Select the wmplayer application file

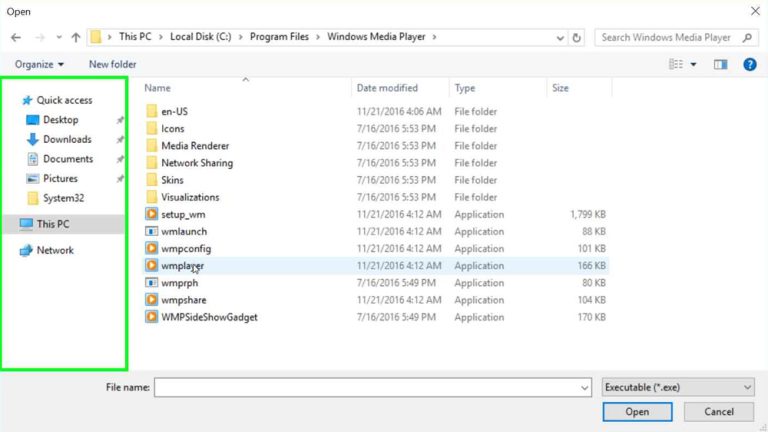182,266
